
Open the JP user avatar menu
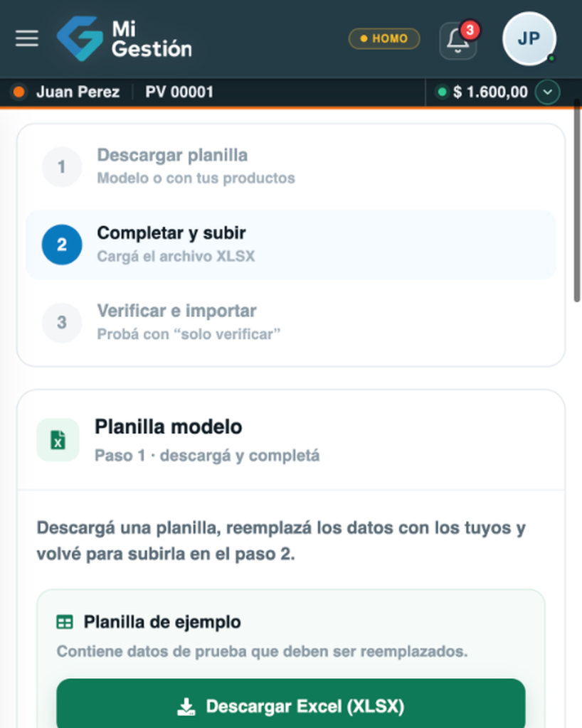[x=529, y=38]
